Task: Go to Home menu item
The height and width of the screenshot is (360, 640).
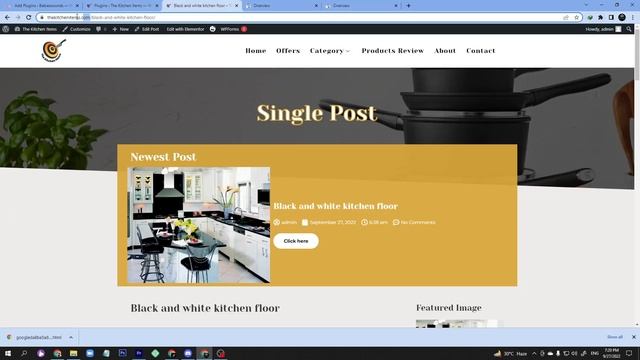Action: (x=256, y=51)
